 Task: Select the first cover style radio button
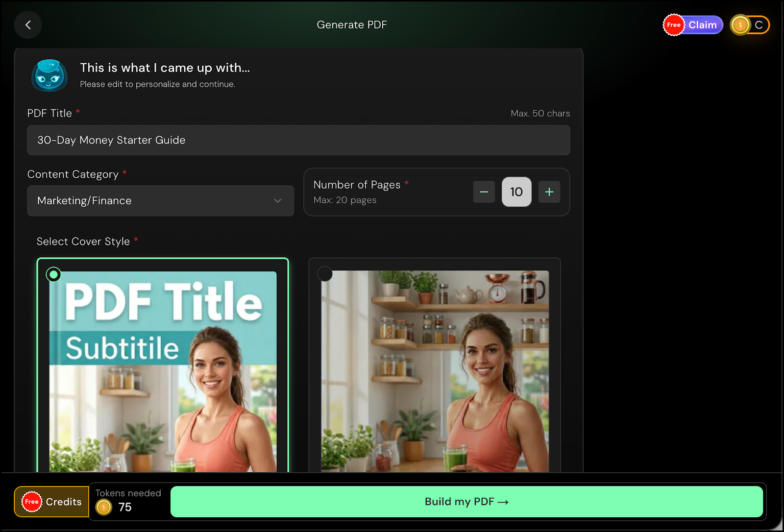53,274
